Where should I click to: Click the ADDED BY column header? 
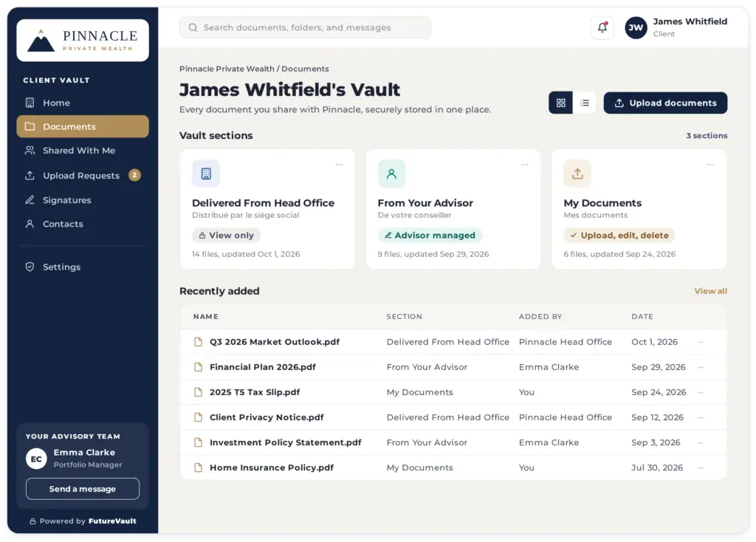point(540,316)
